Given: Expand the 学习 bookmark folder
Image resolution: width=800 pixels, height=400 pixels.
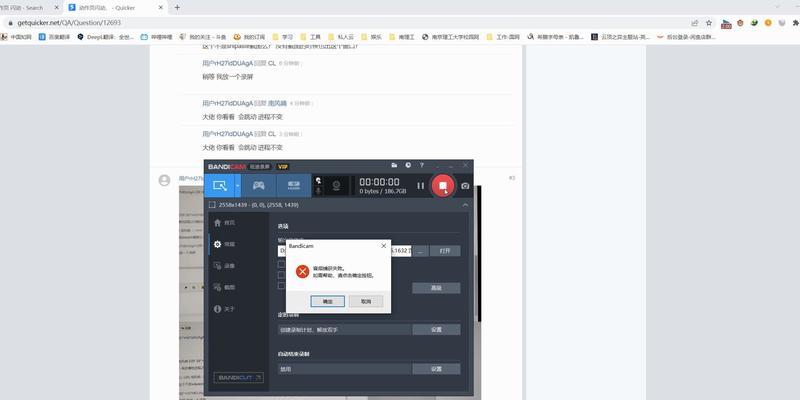Looking at the screenshot, I should point(283,37).
